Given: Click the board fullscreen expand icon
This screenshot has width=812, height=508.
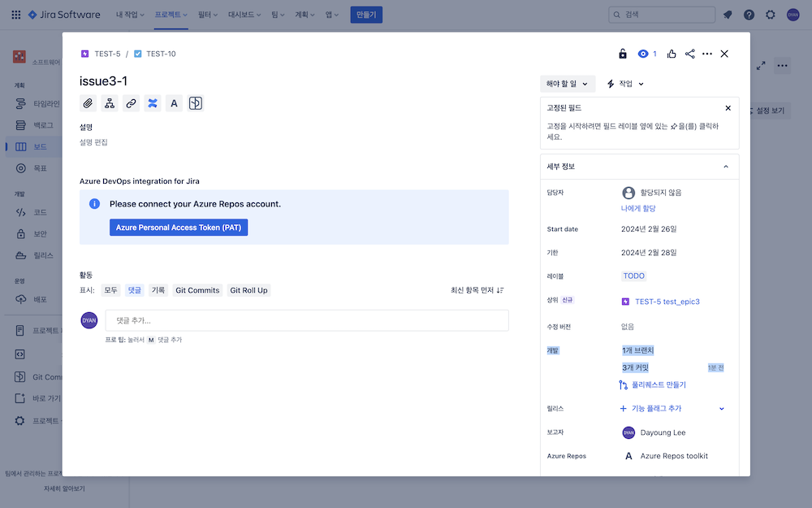Looking at the screenshot, I should (x=761, y=66).
